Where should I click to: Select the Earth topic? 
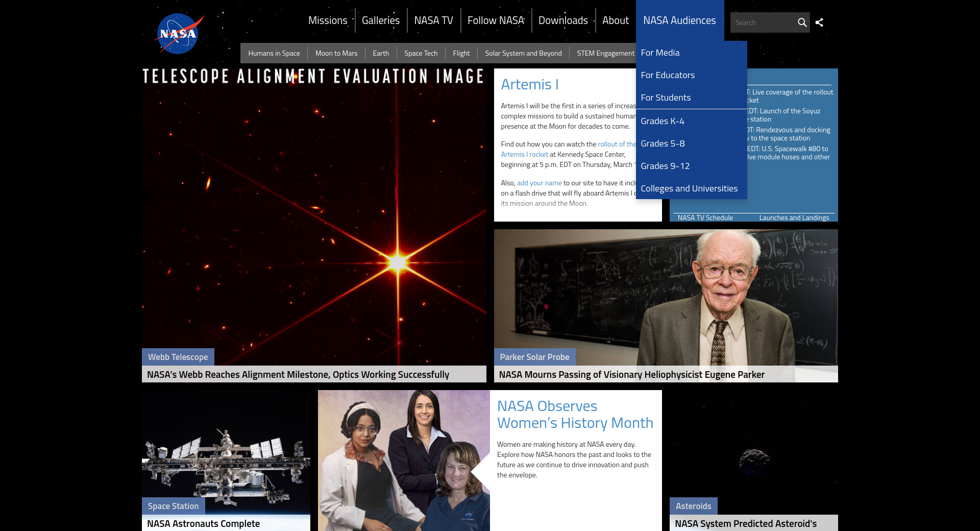coord(381,53)
